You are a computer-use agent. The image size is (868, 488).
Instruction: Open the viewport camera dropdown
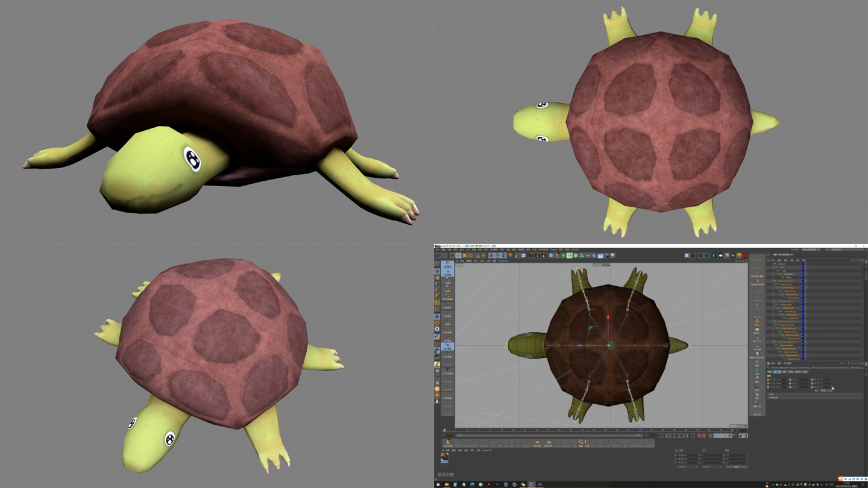coord(601,265)
